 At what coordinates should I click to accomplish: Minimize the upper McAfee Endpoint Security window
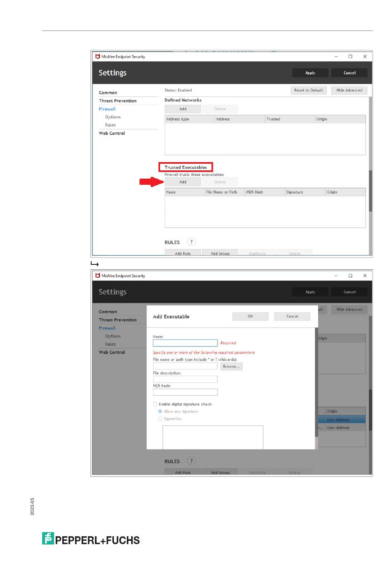coord(336,57)
